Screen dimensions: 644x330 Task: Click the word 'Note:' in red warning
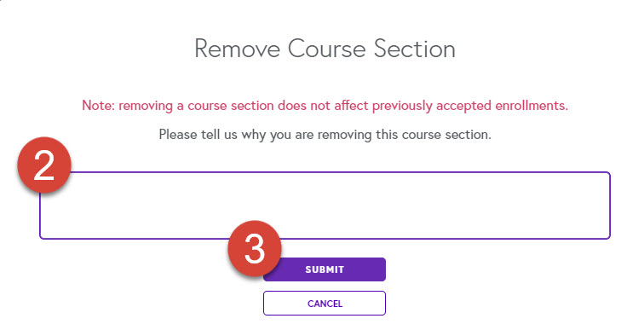coord(99,106)
